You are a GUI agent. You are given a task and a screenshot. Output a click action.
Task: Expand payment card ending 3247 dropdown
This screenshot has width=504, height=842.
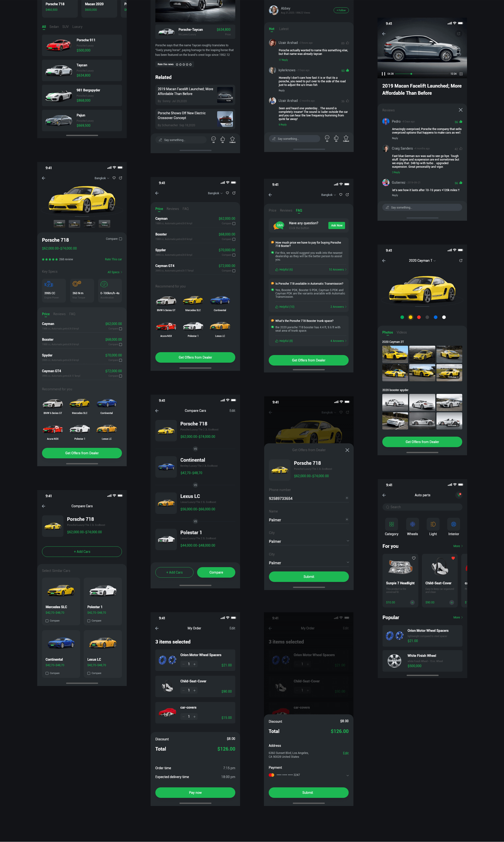347,775
